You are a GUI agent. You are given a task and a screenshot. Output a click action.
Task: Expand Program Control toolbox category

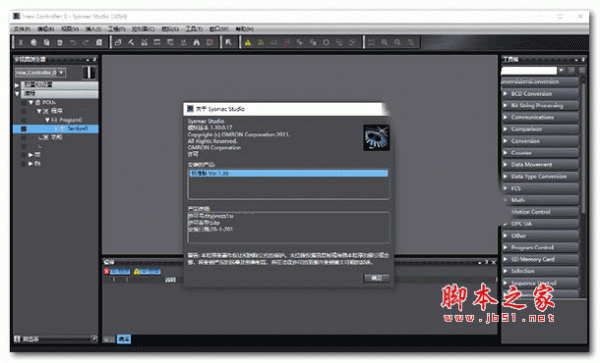coord(540,247)
